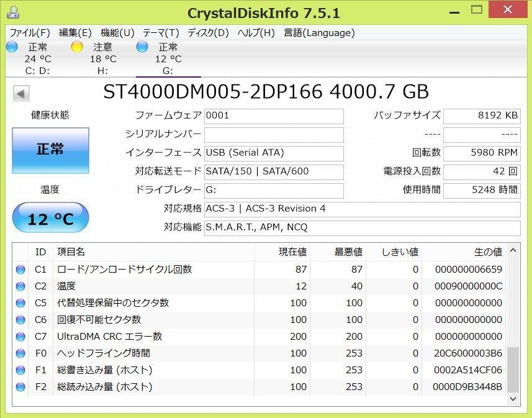The width and height of the screenshot is (532, 418).
Task: Click the previous disk arrow button
Action: click(x=21, y=94)
